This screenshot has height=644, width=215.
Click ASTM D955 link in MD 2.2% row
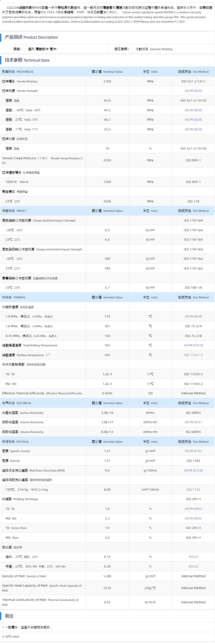pyautogui.click(x=193, y=518)
